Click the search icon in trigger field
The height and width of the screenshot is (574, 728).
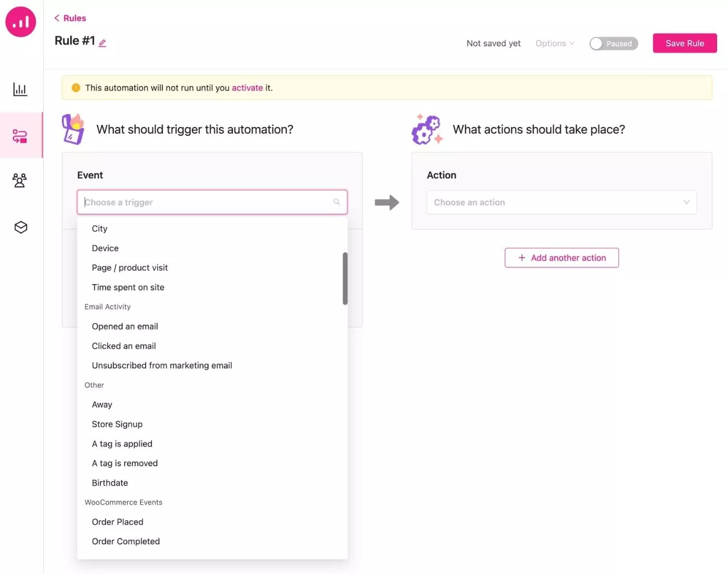click(337, 202)
